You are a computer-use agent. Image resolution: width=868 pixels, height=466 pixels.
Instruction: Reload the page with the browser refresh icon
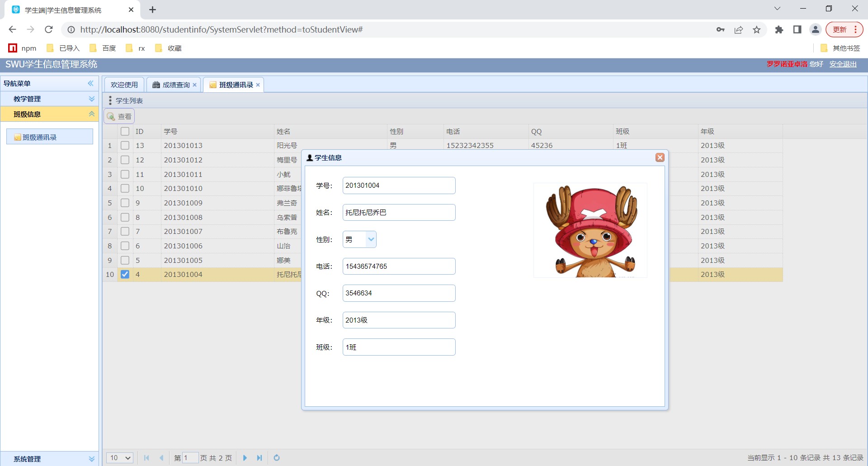(49, 29)
